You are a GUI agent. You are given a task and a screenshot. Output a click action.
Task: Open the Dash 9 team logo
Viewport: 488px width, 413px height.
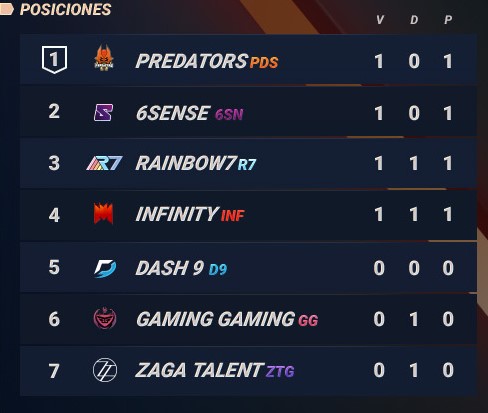(x=105, y=268)
